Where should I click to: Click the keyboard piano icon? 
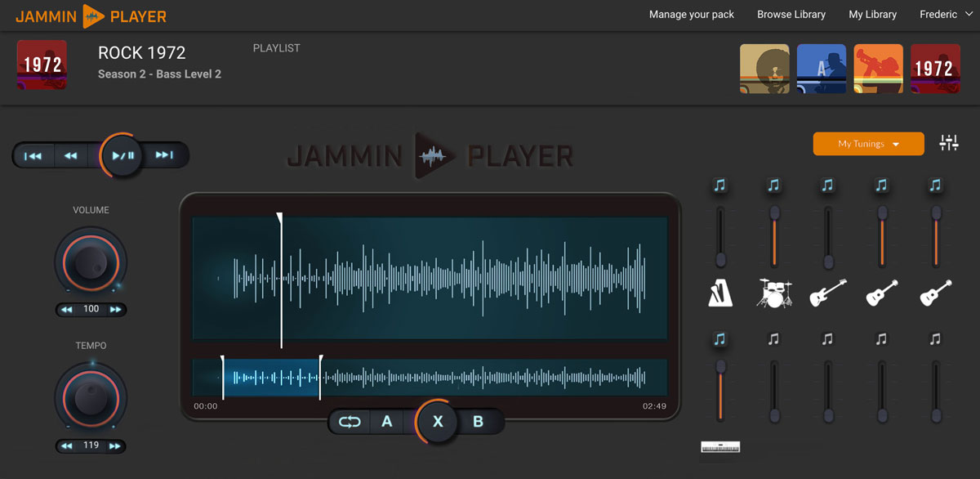720,447
